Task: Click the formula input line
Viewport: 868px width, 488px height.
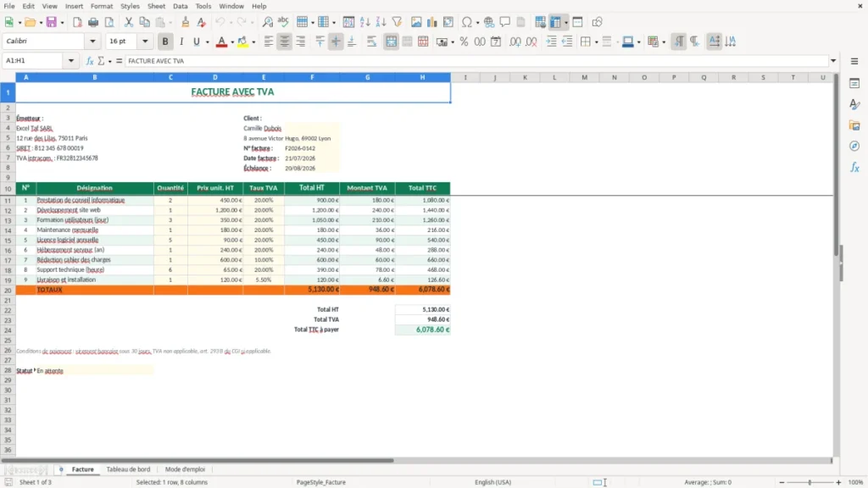Action: coord(476,61)
